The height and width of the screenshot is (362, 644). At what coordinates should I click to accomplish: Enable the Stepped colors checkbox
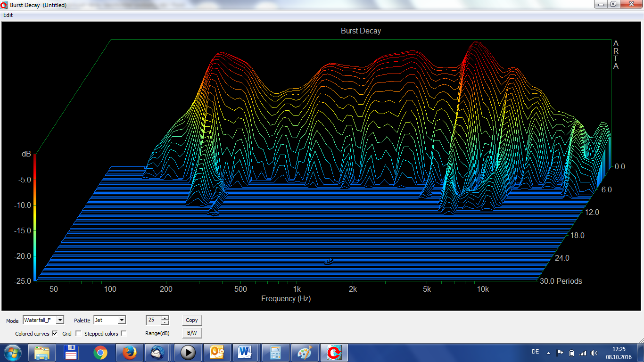[x=124, y=334]
